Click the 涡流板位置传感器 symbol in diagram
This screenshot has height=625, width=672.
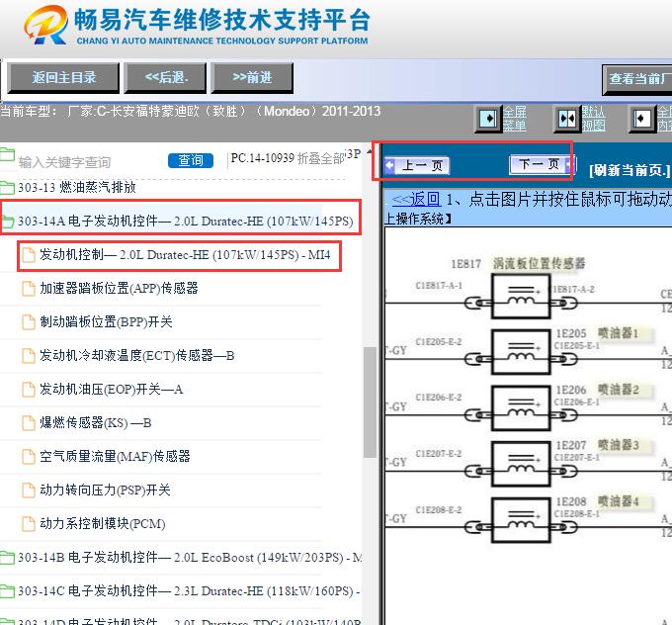point(521,297)
